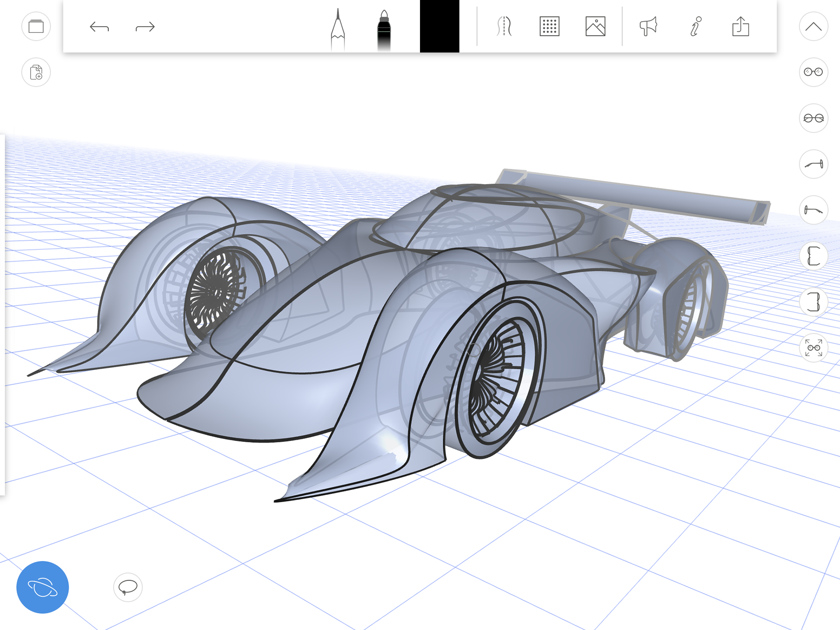Toggle the dotted grid icon
Screen dimensions: 840x630
[549, 26]
